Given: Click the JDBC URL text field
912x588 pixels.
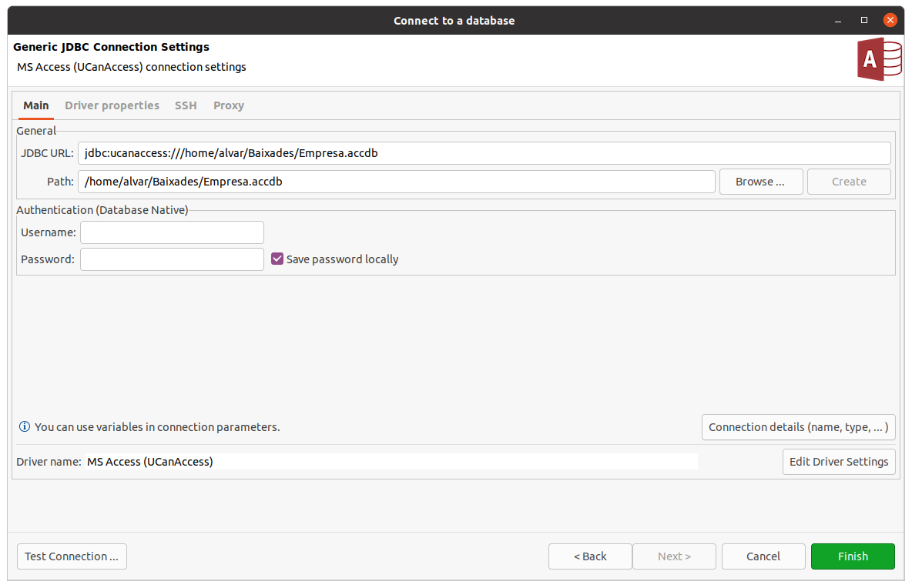Looking at the screenshot, I should (484, 153).
